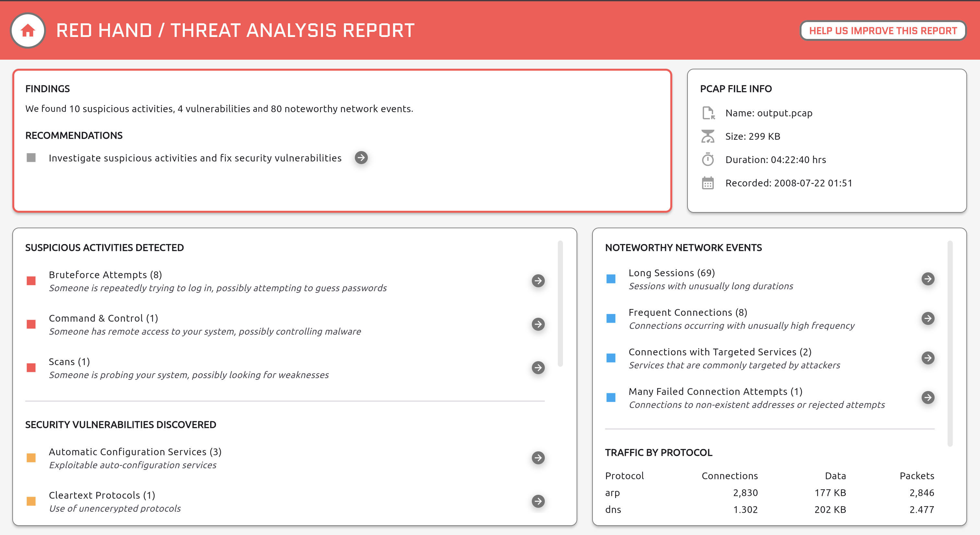Click the gray square beside Investigate recommendation
Screen dimensions: 980x535
click(x=31, y=158)
